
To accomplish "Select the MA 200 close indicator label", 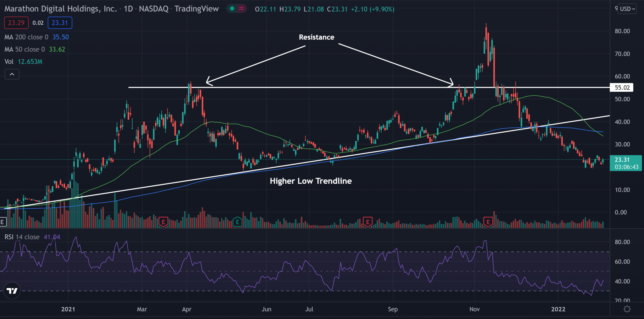I will (x=26, y=37).
